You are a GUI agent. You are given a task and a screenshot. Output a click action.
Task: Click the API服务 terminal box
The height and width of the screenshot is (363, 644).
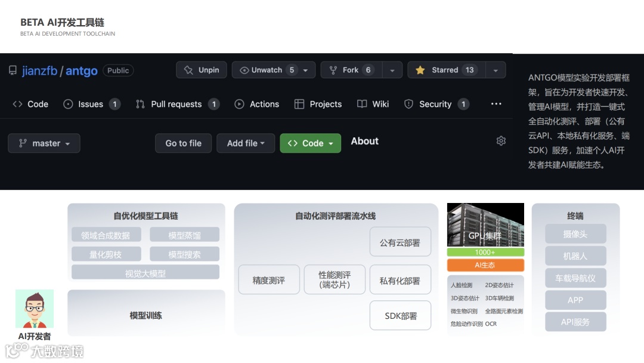tap(575, 322)
